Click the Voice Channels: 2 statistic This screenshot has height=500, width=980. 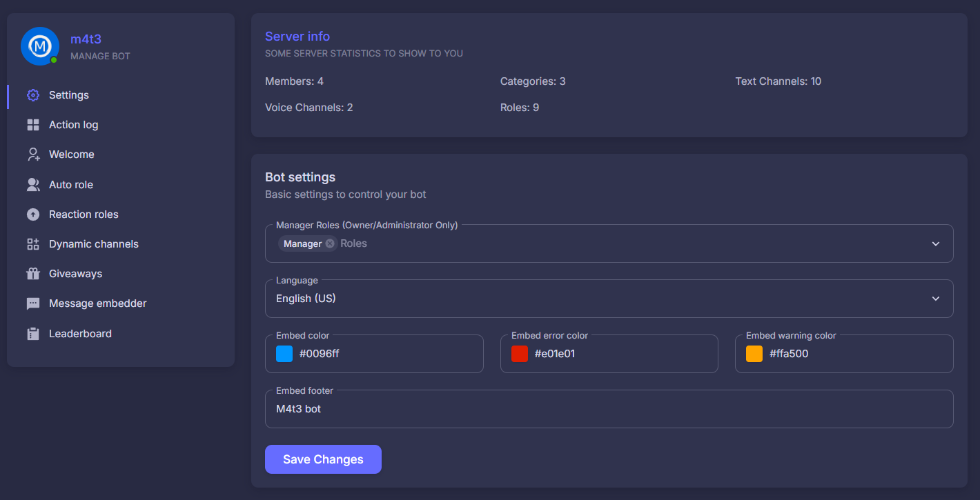coord(309,108)
